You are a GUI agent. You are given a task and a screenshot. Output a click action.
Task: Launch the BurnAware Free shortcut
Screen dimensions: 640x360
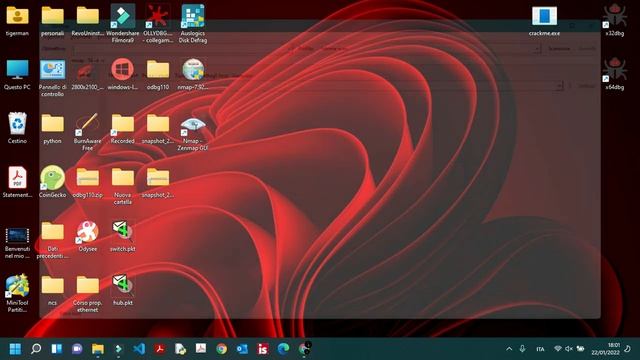click(88, 124)
